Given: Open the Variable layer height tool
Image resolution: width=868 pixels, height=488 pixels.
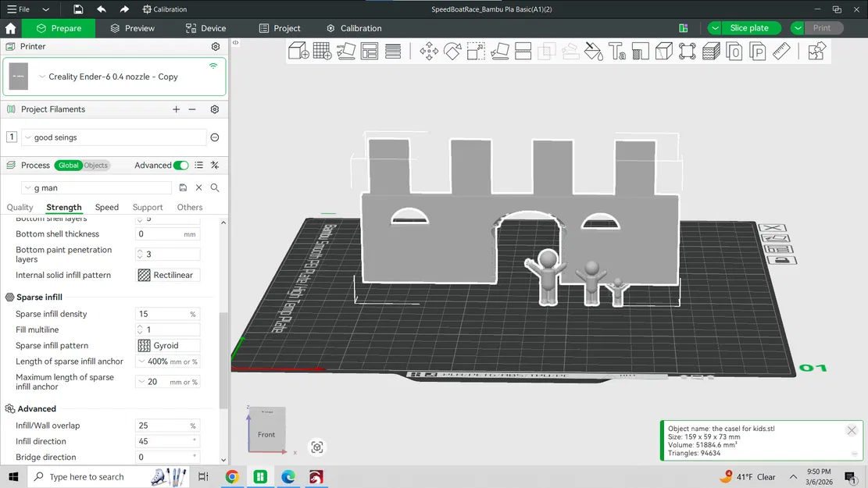Looking at the screenshot, I should tap(710, 51).
